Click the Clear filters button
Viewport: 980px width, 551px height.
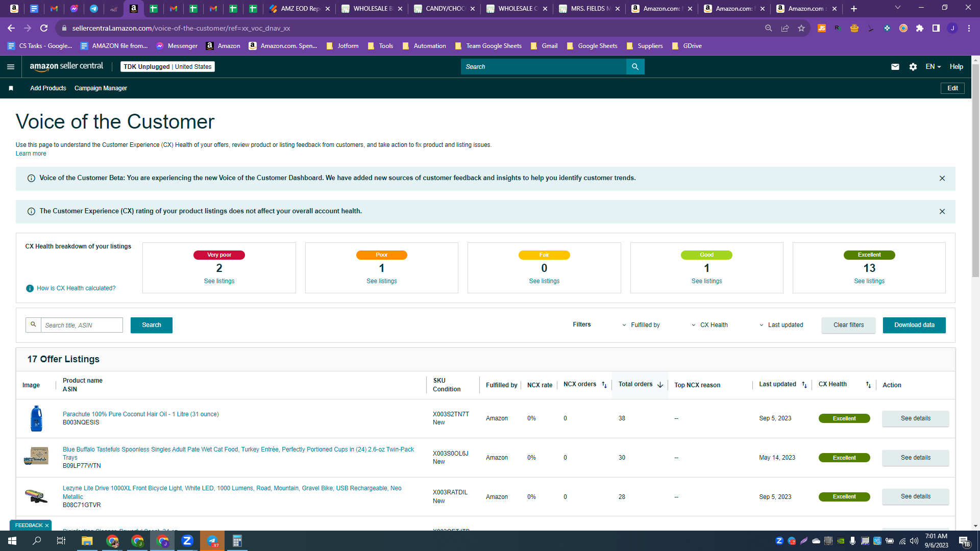tap(848, 325)
